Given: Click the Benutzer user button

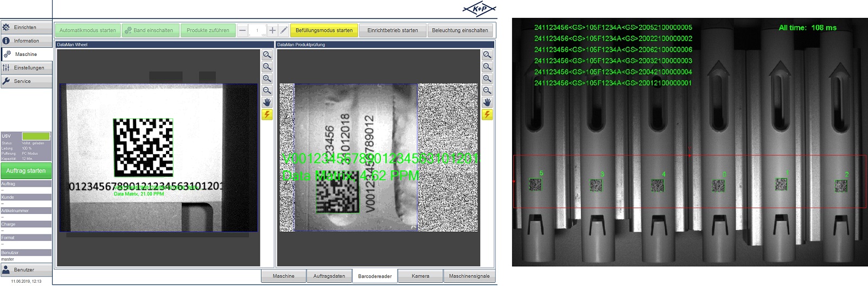Looking at the screenshot, I should (26, 270).
